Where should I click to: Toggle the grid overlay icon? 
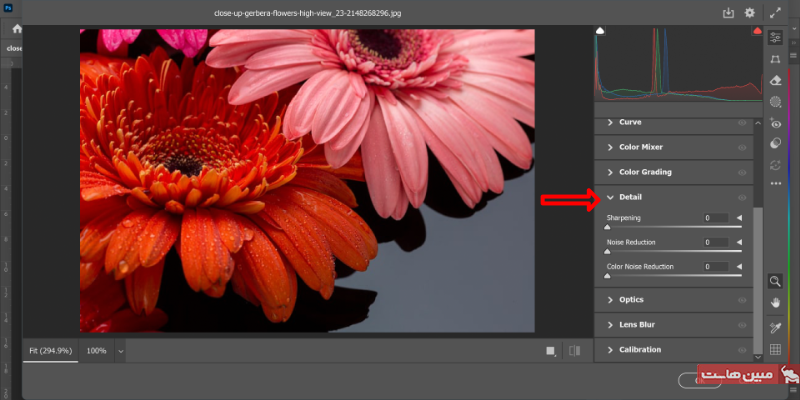775,349
